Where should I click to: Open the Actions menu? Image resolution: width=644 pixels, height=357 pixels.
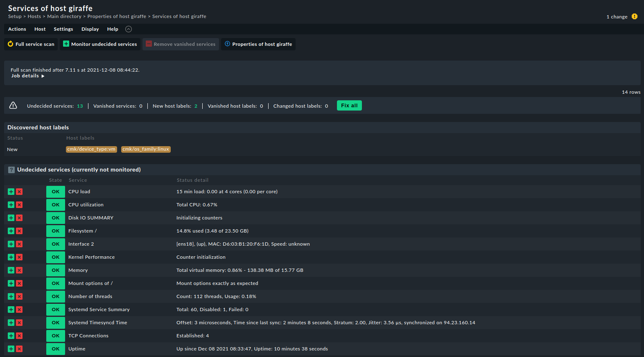(17, 29)
